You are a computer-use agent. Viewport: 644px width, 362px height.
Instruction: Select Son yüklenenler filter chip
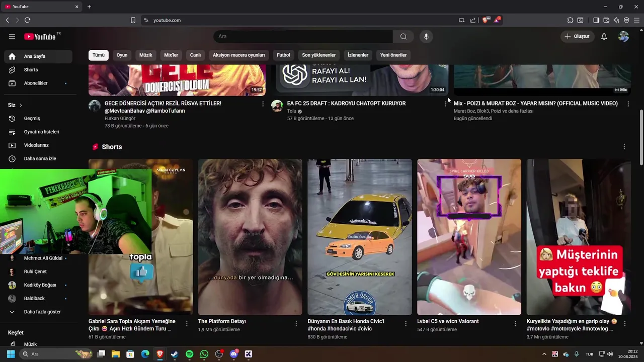coord(319,55)
